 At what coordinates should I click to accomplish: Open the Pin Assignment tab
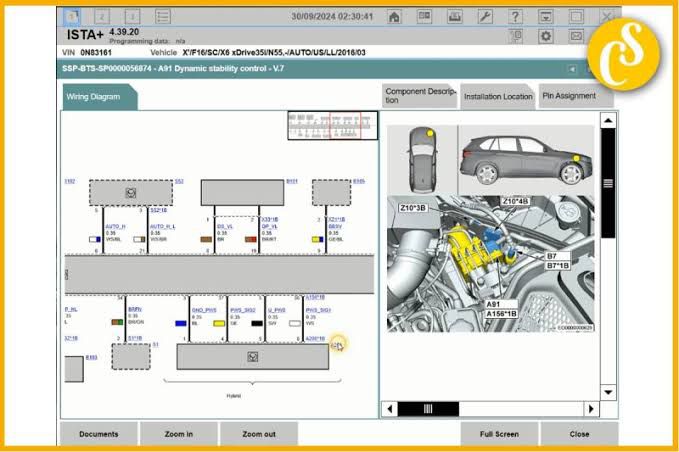pyautogui.click(x=575, y=96)
